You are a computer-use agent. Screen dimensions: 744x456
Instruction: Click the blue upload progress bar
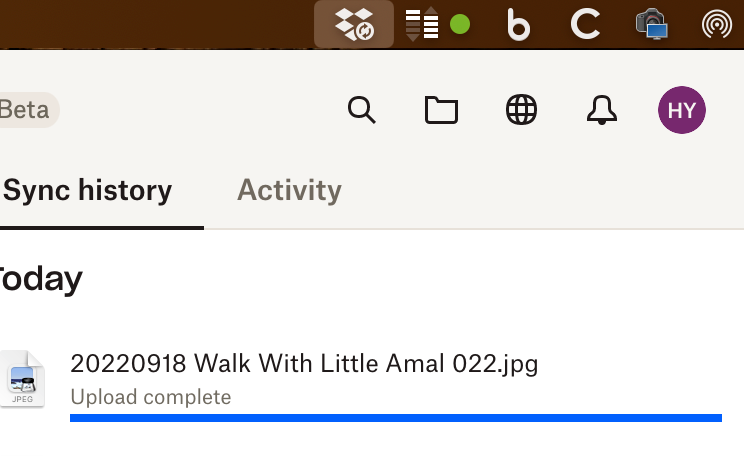click(x=396, y=418)
